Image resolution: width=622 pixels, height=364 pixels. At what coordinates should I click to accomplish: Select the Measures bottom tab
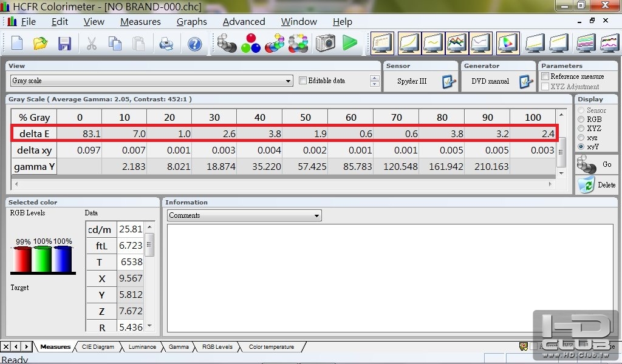(55, 347)
